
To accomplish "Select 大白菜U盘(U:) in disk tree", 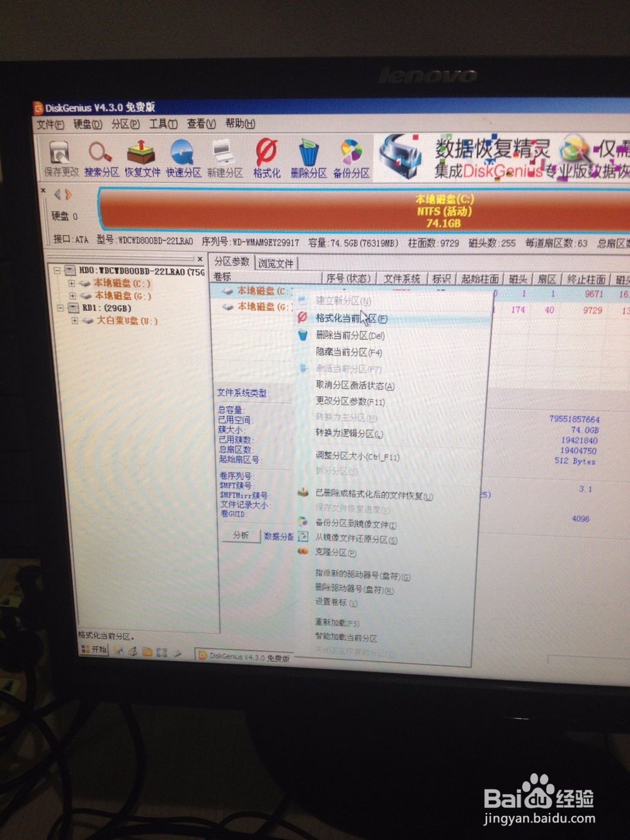I will (127, 321).
